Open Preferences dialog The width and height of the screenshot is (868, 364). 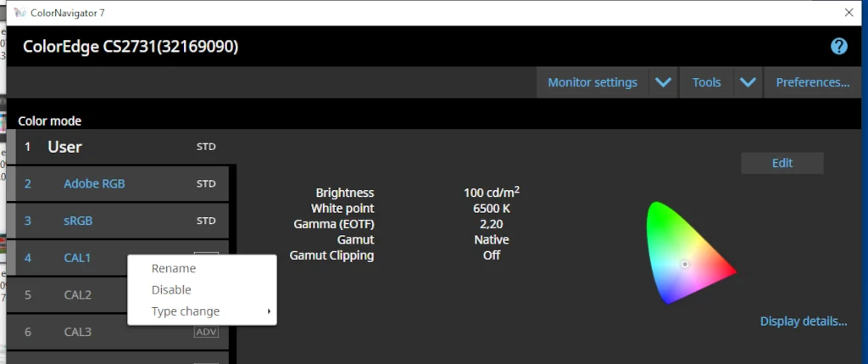813,82
